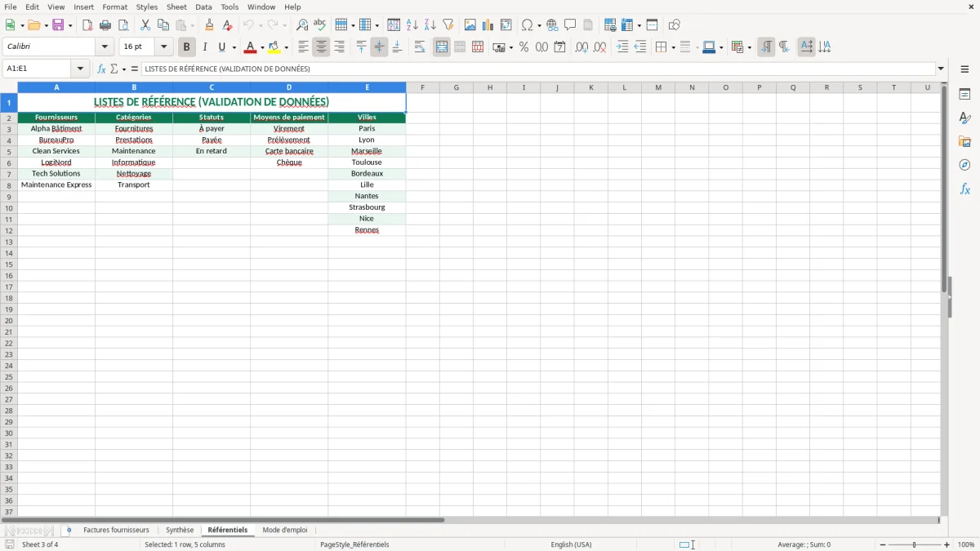The height and width of the screenshot is (551, 980).
Task: Format cells as percent
Action: point(524,47)
